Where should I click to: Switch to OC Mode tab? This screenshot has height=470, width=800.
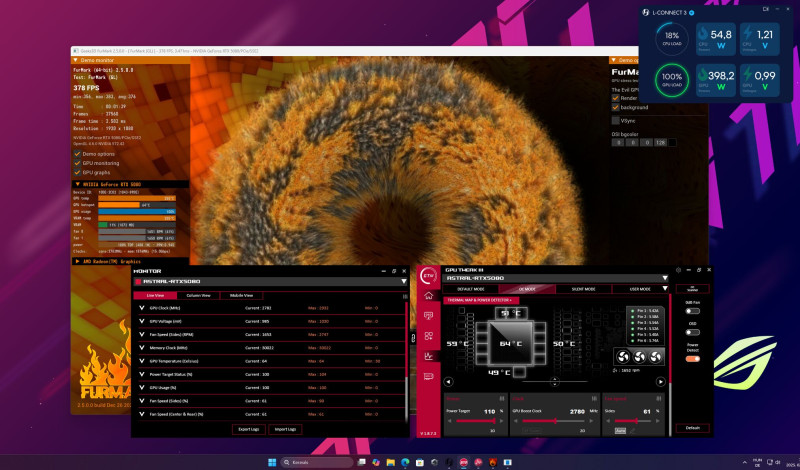tap(527, 289)
